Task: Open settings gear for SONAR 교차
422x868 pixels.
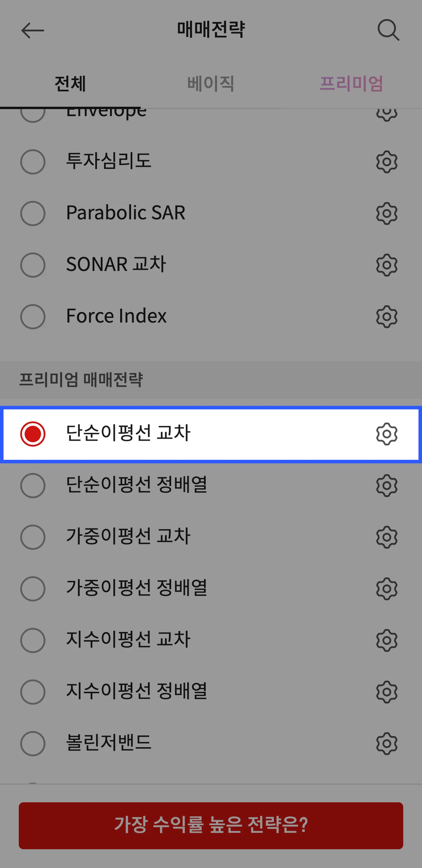Action: [387, 265]
